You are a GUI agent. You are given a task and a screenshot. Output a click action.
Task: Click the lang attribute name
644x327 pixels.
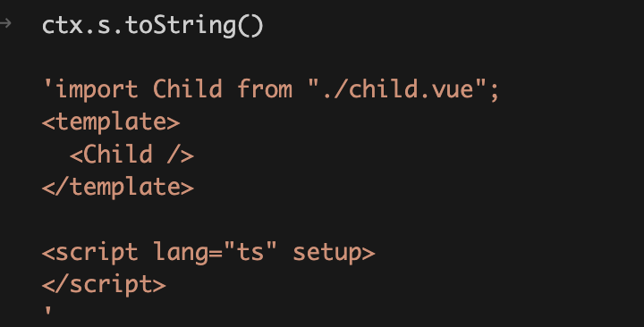pyautogui.click(x=181, y=253)
